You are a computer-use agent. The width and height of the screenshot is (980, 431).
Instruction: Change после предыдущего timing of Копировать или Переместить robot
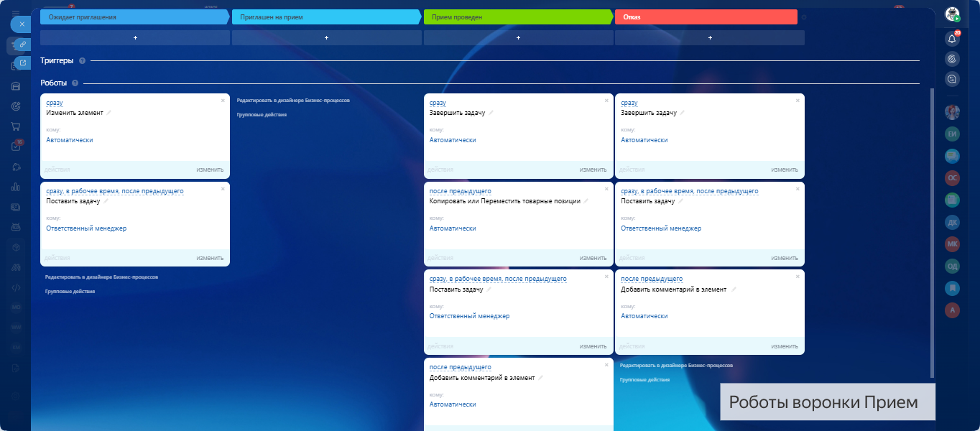coord(461,191)
